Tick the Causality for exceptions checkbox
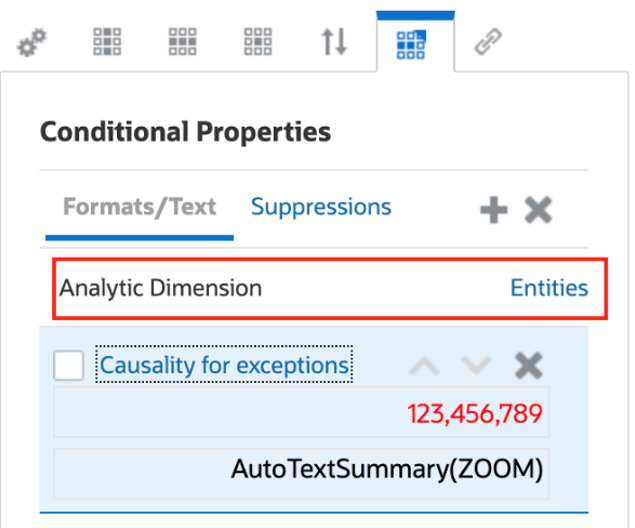 pos(68,367)
